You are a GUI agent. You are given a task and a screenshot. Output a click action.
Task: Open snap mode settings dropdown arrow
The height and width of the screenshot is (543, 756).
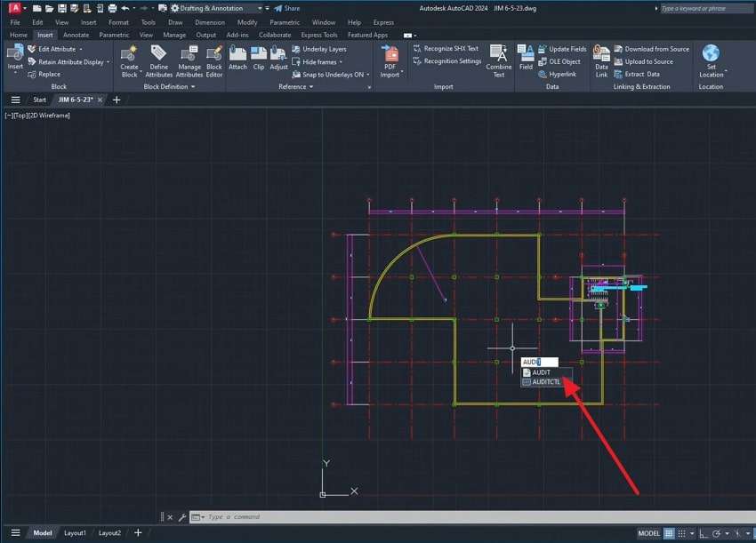(692, 533)
